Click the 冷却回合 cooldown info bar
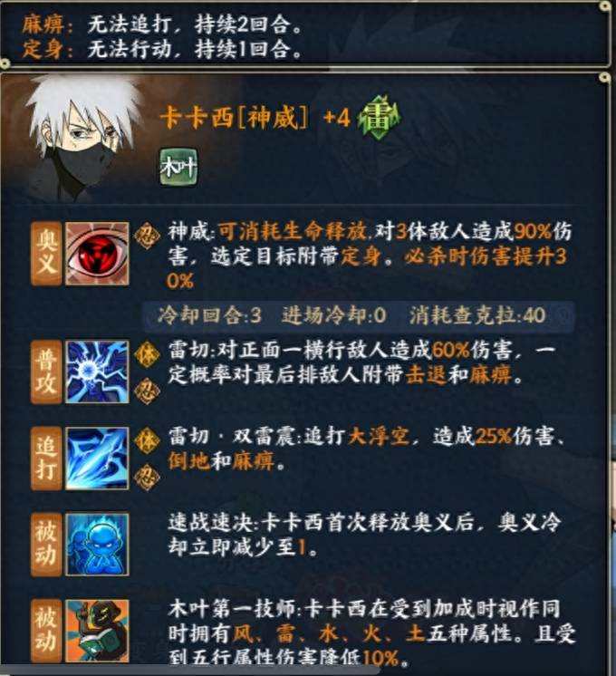The height and width of the screenshot is (676, 616). (358, 316)
